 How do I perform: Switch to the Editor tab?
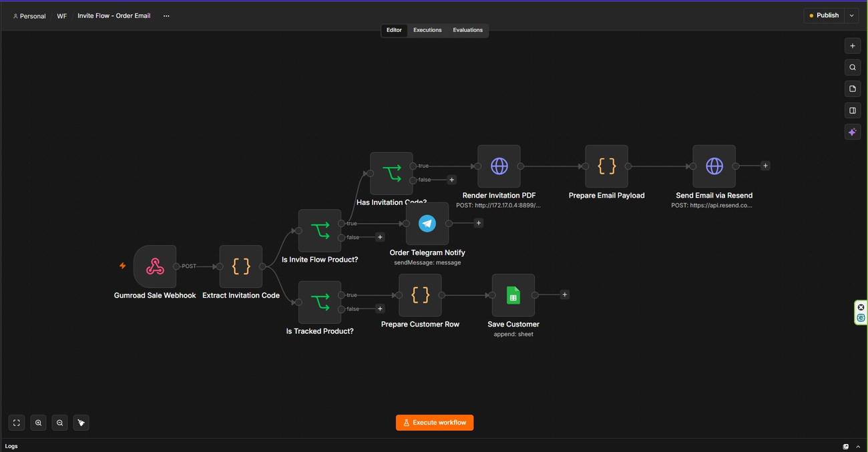tap(394, 30)
